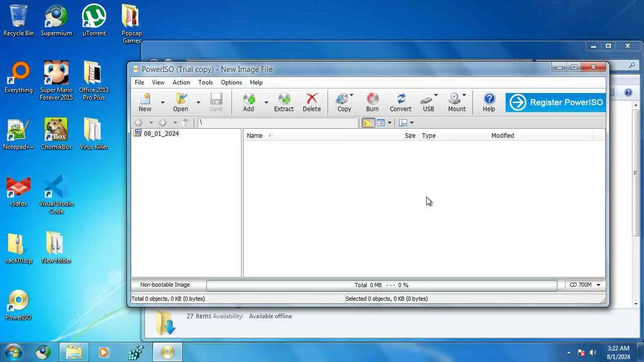Open the pane layout dropdown arrow
644x362 pixels.
tap(412, 123)
